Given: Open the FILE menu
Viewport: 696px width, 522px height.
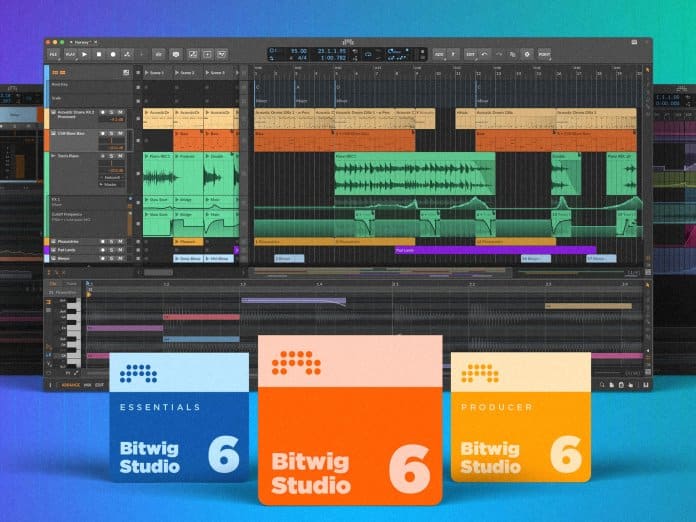Looking at the screenshot, I should 52,54.
